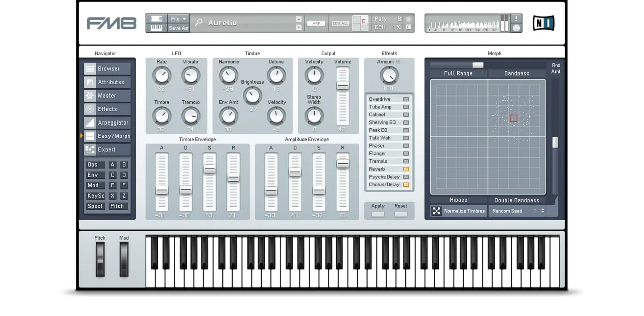Image resolution: width=644 pixels, height=316 pixels.
Task: Open the Spect page
Action: [x=95, y=206]
